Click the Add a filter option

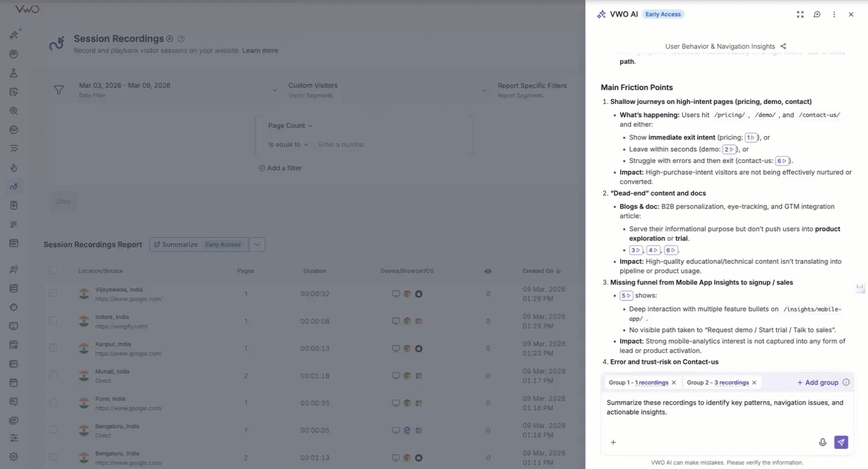(x=280, y=168)
